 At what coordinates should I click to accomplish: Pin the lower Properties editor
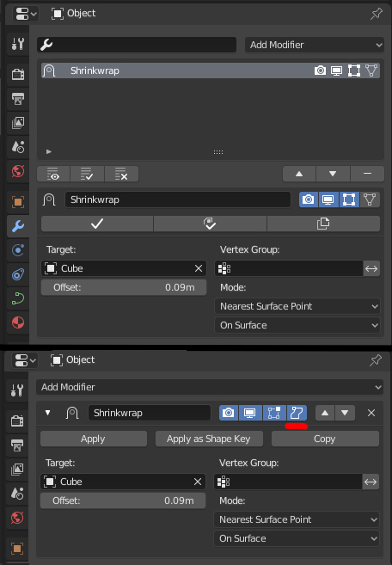pos(376,360)
